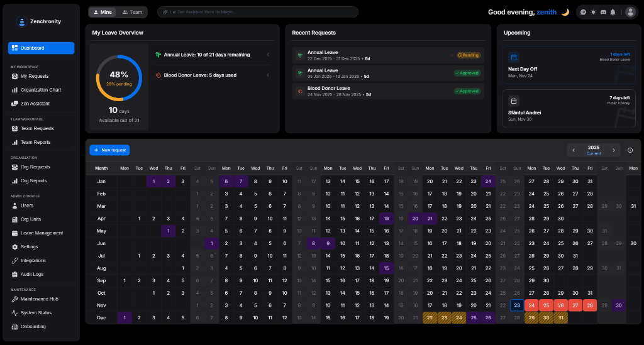Click the Integrations link icon
The image size is (644, 345).
(x=15, y=261)
